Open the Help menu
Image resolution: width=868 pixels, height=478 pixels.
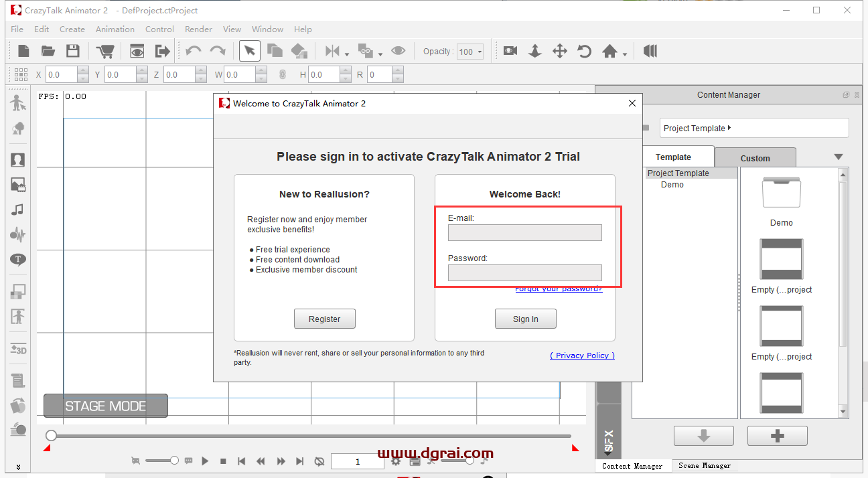pos(303,29)
